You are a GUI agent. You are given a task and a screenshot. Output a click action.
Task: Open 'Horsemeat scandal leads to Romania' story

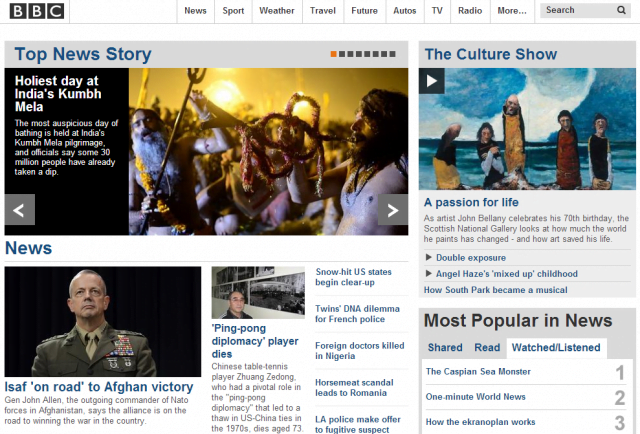click(354, 387)
